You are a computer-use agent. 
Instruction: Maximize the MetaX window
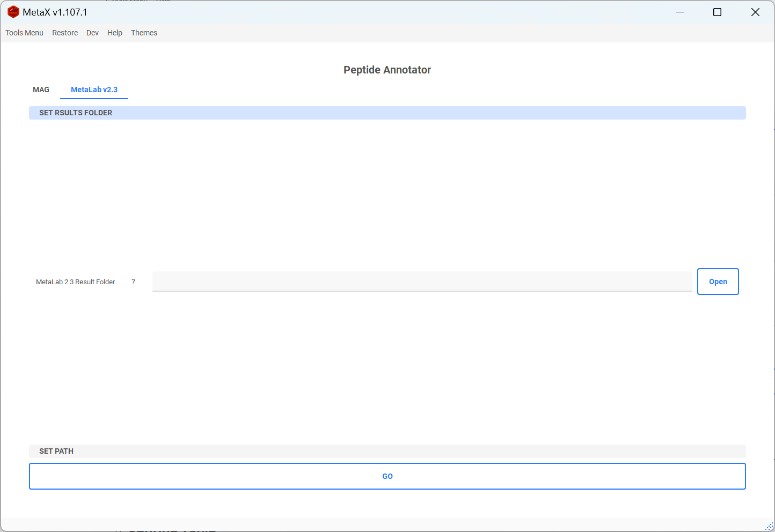(717, 12)
